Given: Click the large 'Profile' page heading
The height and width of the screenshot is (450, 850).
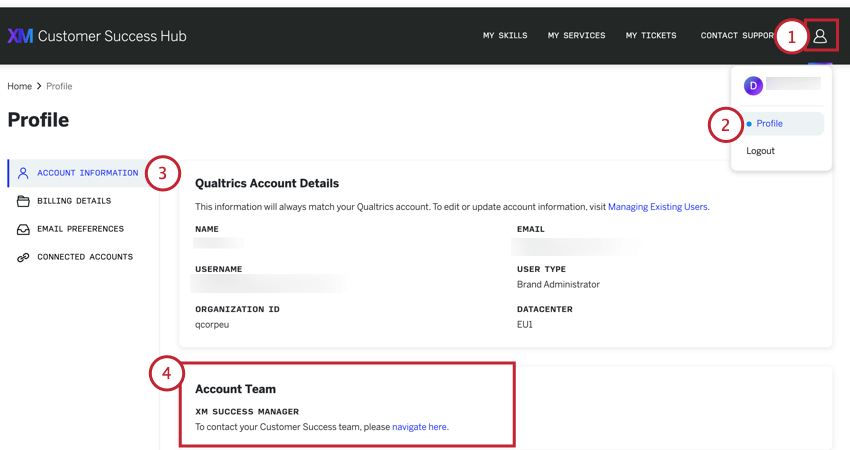Looking at the screenshot, I should click(x=38, y=120).
